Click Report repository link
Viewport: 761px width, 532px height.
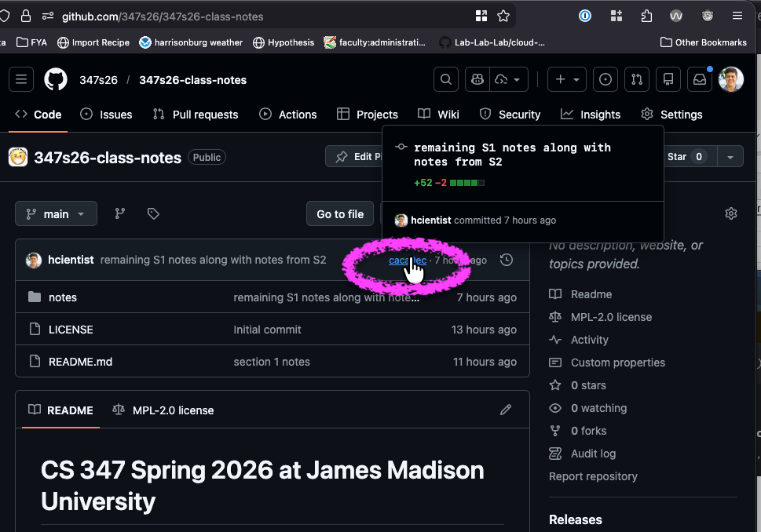click(593, 477)
